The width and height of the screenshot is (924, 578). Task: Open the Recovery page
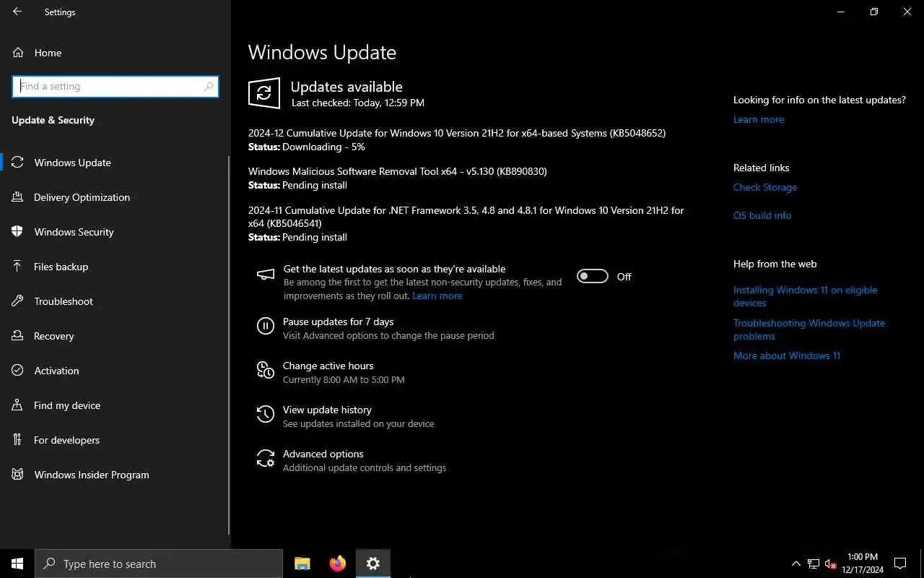(x=114, y=336)
